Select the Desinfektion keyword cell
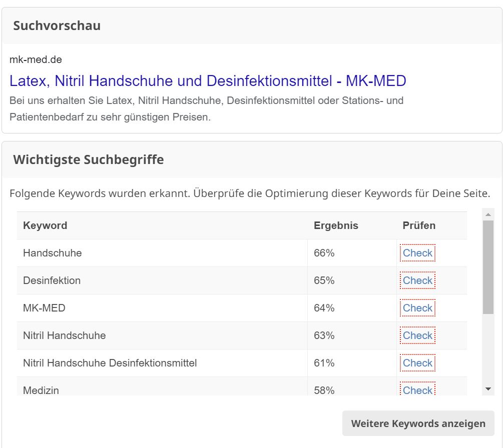Image resolution: width=503 pixels, height=448 pixels. 162,280
